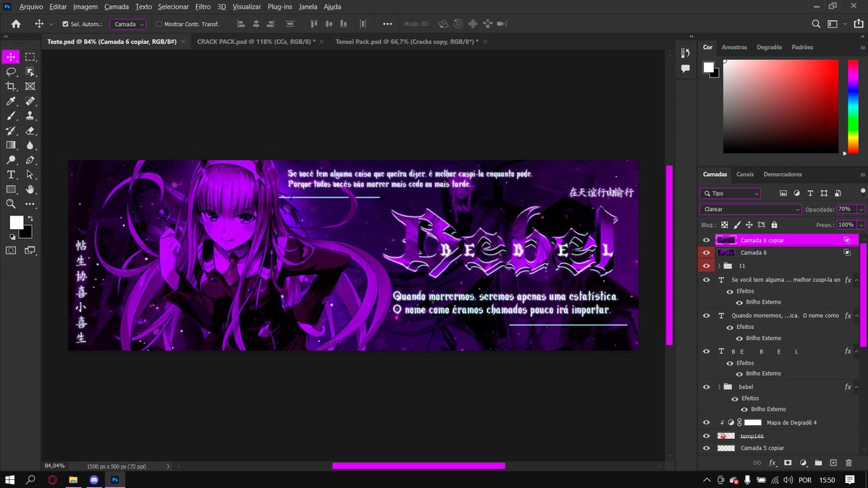Add a layer mask from the Layers panel
The image size is (868, 488).
(x=788, y=463)
